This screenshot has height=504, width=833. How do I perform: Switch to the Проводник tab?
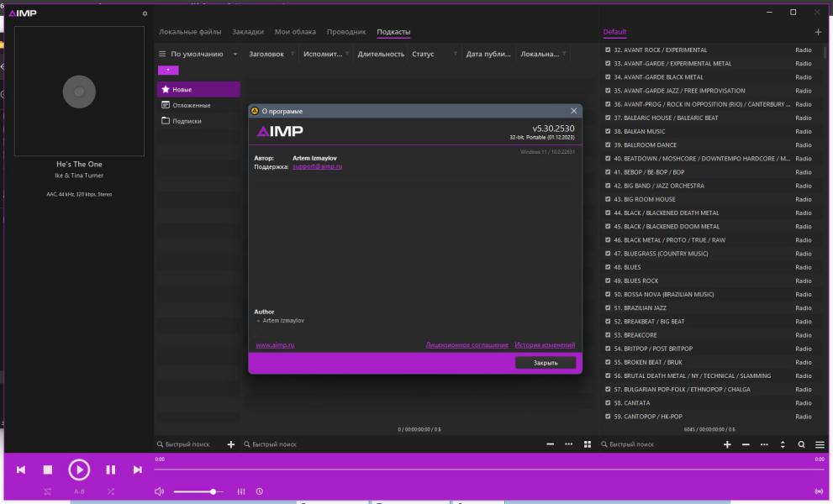346,32
